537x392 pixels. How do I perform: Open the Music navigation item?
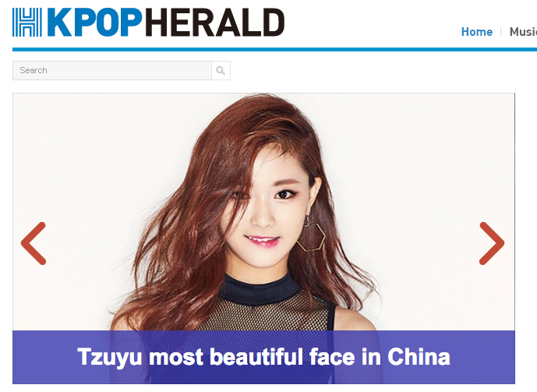523,32
